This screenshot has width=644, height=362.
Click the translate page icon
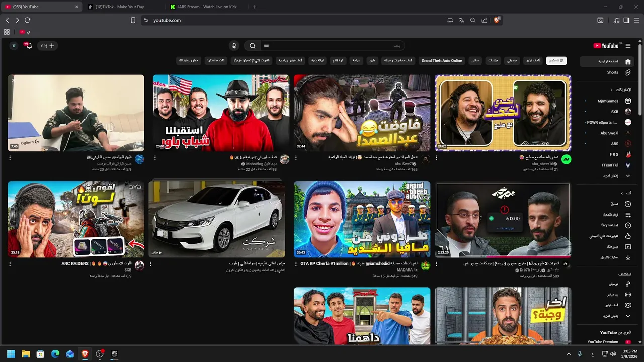click(461, 20)
